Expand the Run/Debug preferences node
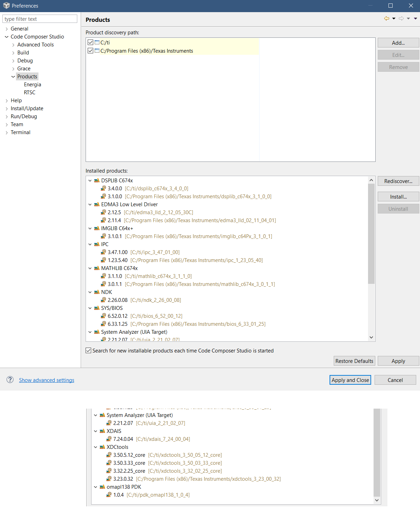 (x=7, y=117)
